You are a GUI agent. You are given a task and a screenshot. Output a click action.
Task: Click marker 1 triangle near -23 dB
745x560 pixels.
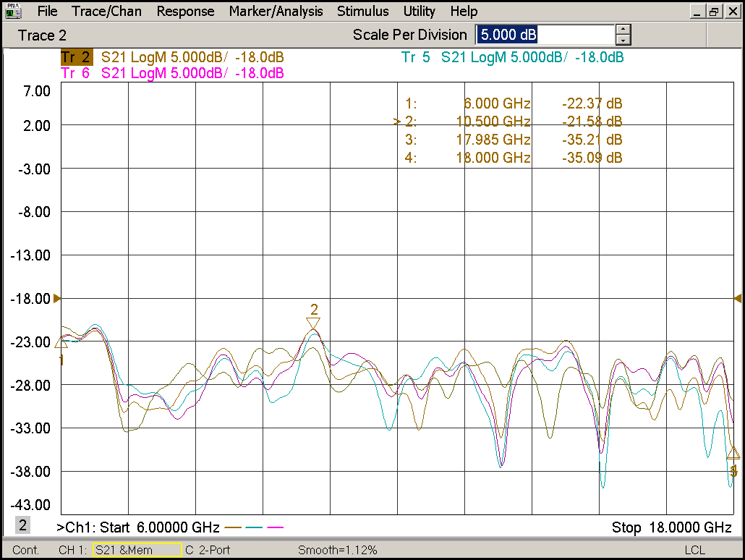click(61, 342)
